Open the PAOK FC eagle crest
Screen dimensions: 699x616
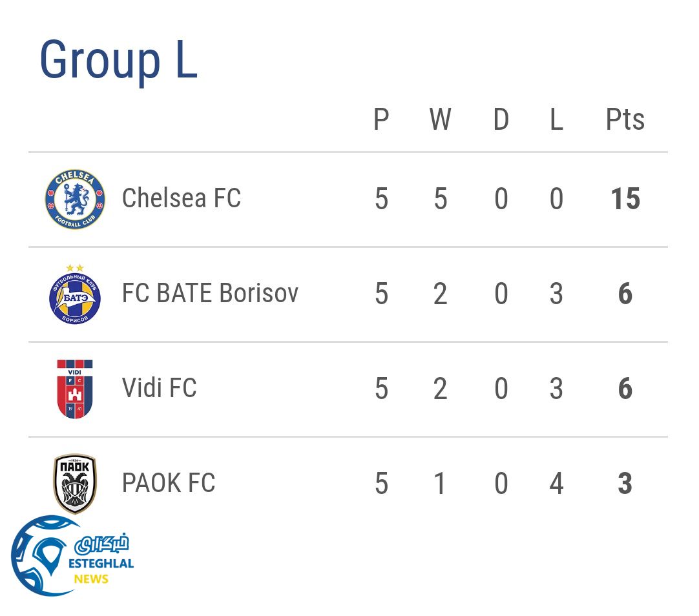(x=75, y=483)
